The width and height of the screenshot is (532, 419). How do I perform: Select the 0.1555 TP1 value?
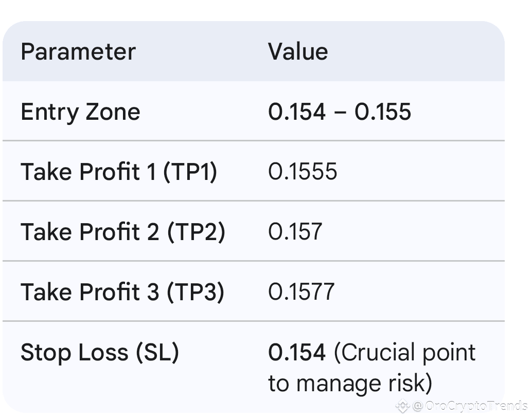303,171
